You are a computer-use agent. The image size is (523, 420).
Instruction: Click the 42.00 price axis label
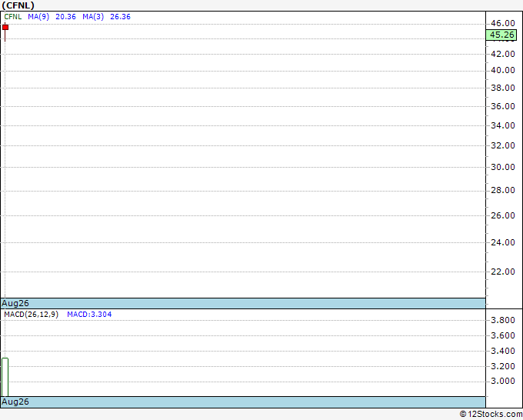coord(503,54)
